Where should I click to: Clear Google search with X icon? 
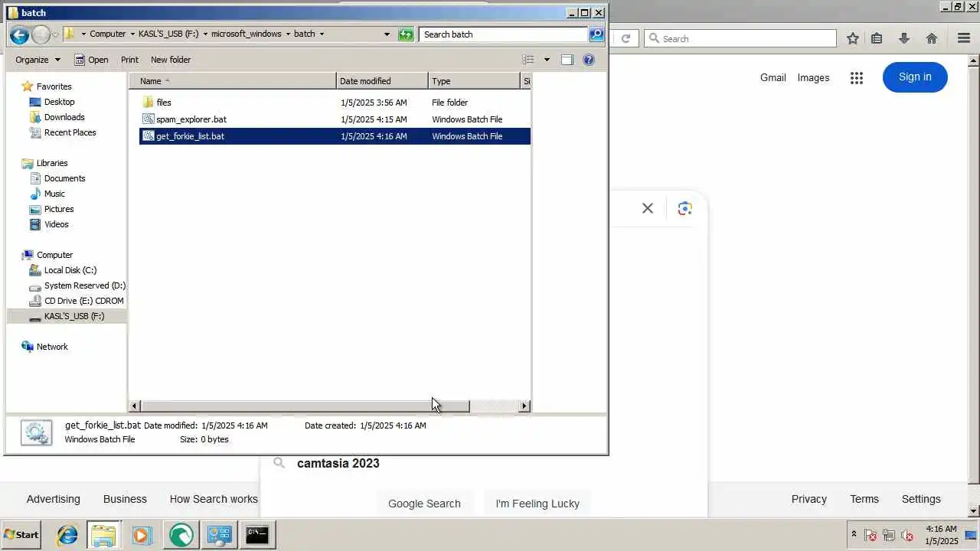point(648,208)
